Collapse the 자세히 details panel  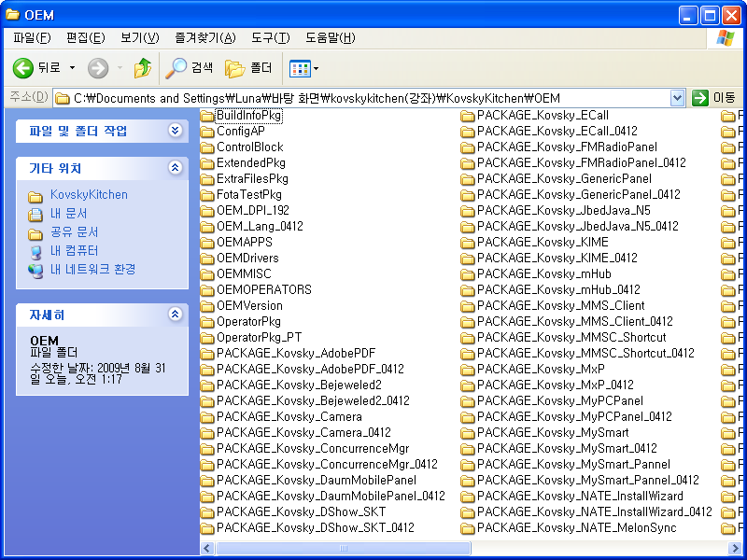tap(174, 315)
